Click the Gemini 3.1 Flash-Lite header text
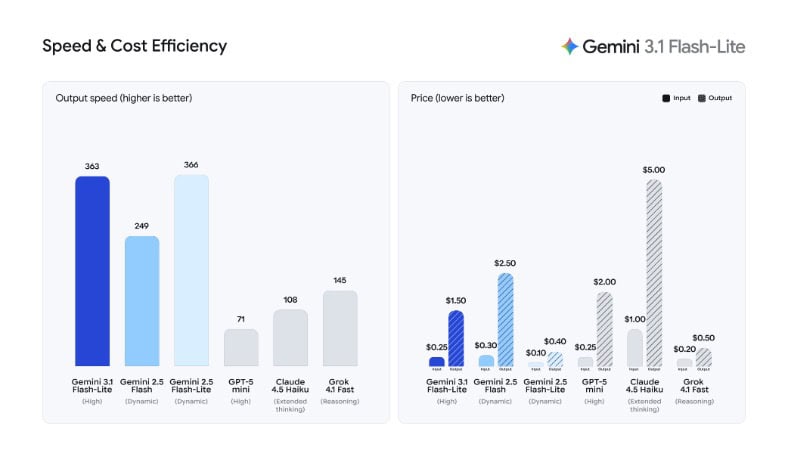Viewport: 787px width, 472px height. coord(664,47)
